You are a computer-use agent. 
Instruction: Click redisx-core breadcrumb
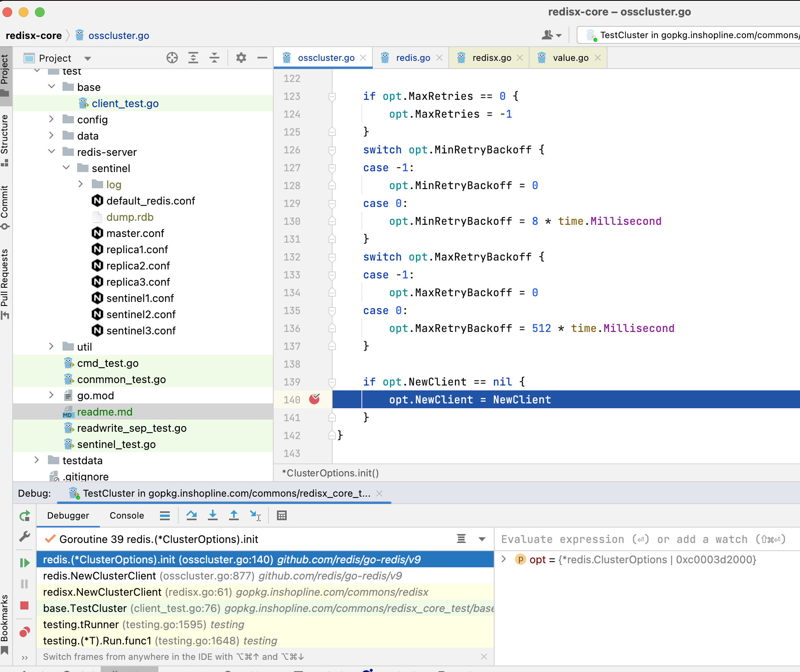[x=34, y=36]
